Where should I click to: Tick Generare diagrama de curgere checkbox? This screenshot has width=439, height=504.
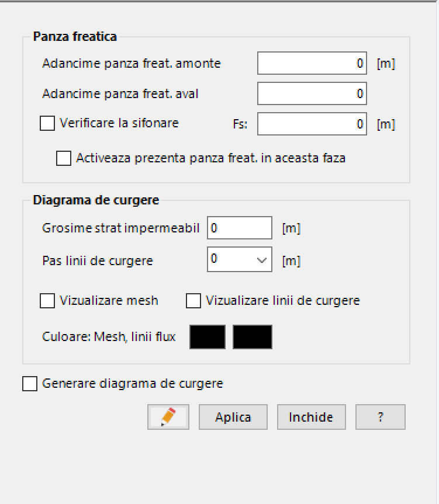coord(30,384)
